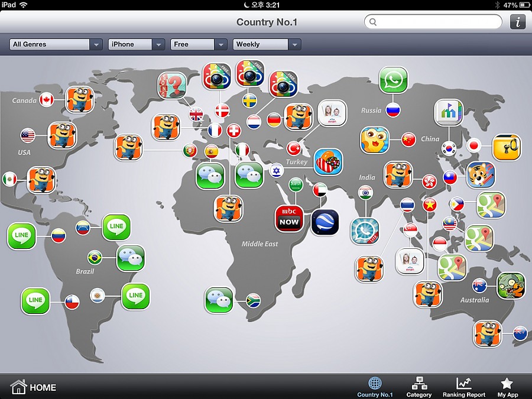Viewport: 532px width, 399px height.
Task: Open the house chart app above Korea's flag
Action: (x=449, y=112)
